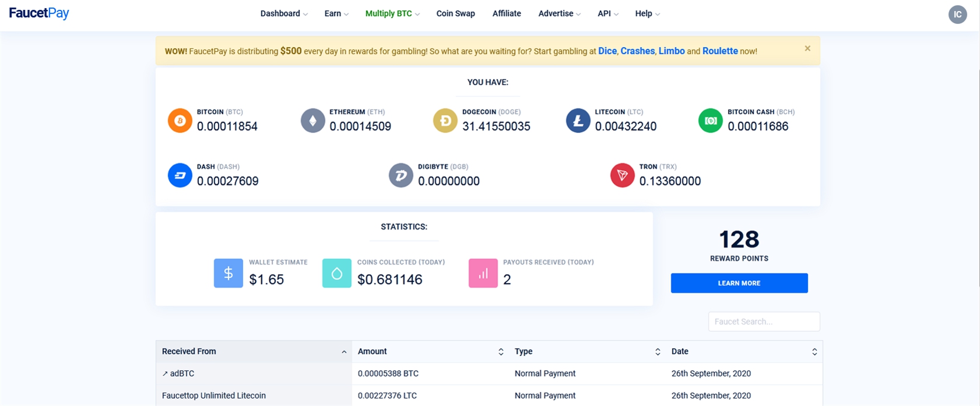Expand the Advertise dropdown menu

[559, 13]
